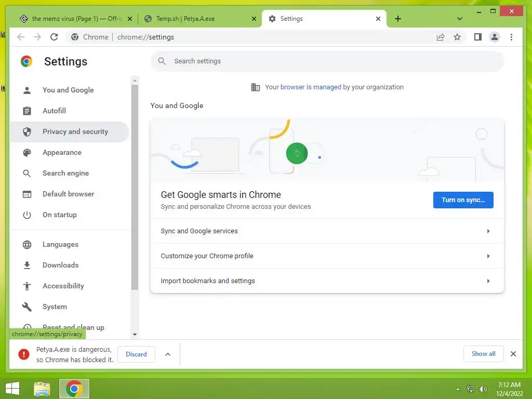Screen dimensions: 532x399
Task: Open the Windows Start button
Action: coord(12,389)
